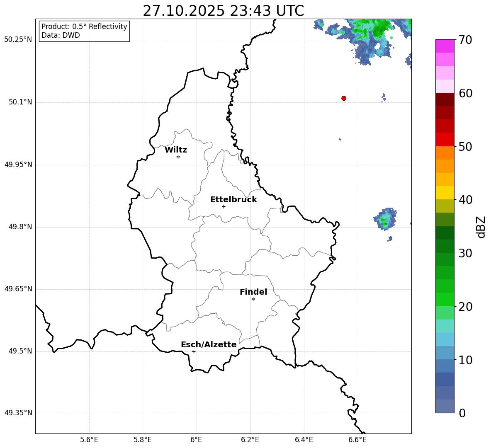Click the radar echo cell near 49.8°N
Viewport: 491px width, 448px height.
pyautogui.click(x=385, y=219)
